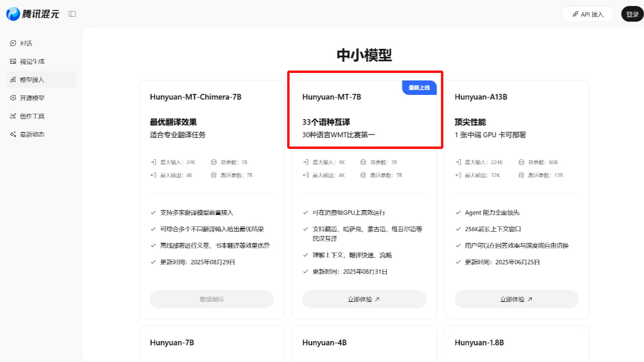Click the chat icon beside 对话
The width and height of the screenshot is (644, 362).
[x=13, y=43]
